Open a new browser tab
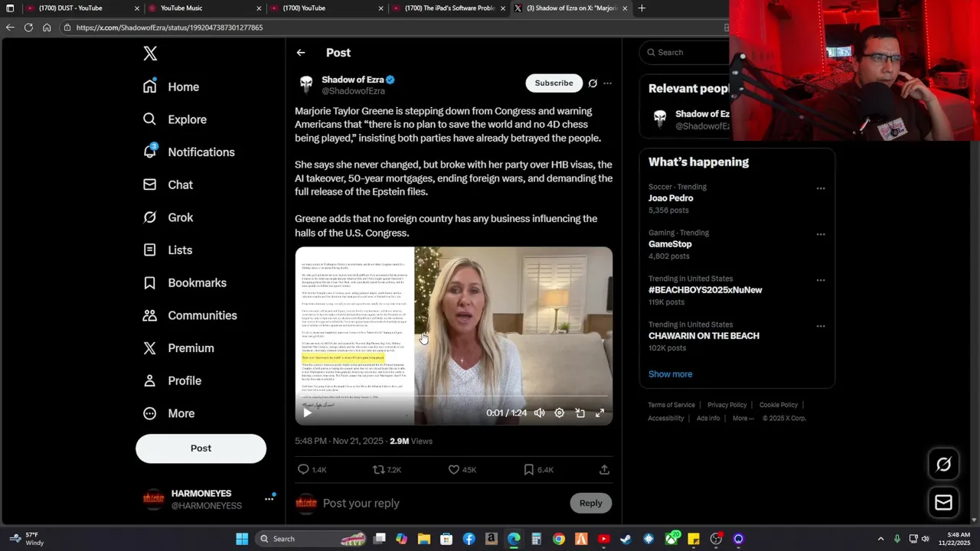Screen dimensions: 980x551 (642, 8)
